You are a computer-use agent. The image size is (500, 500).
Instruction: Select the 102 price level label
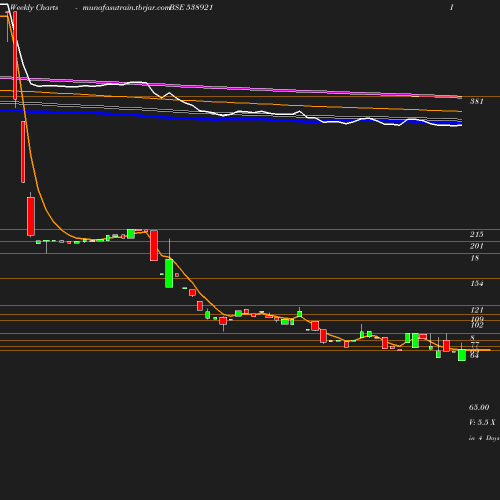[x=477, y=325]
